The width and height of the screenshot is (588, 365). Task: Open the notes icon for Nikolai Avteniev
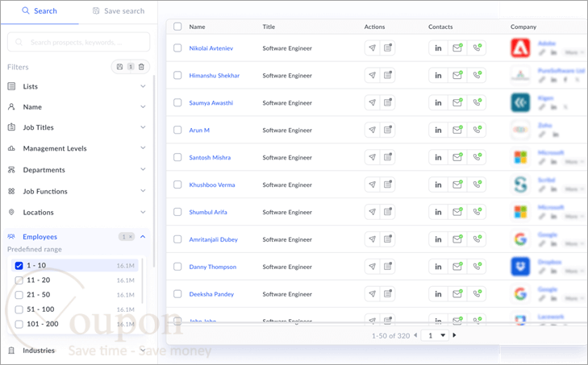coord(388,48)
